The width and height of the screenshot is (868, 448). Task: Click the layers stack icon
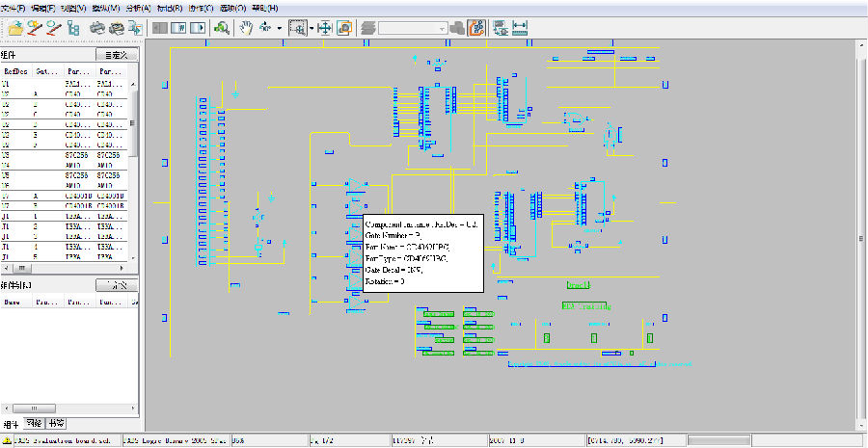[x=367, y=28]
